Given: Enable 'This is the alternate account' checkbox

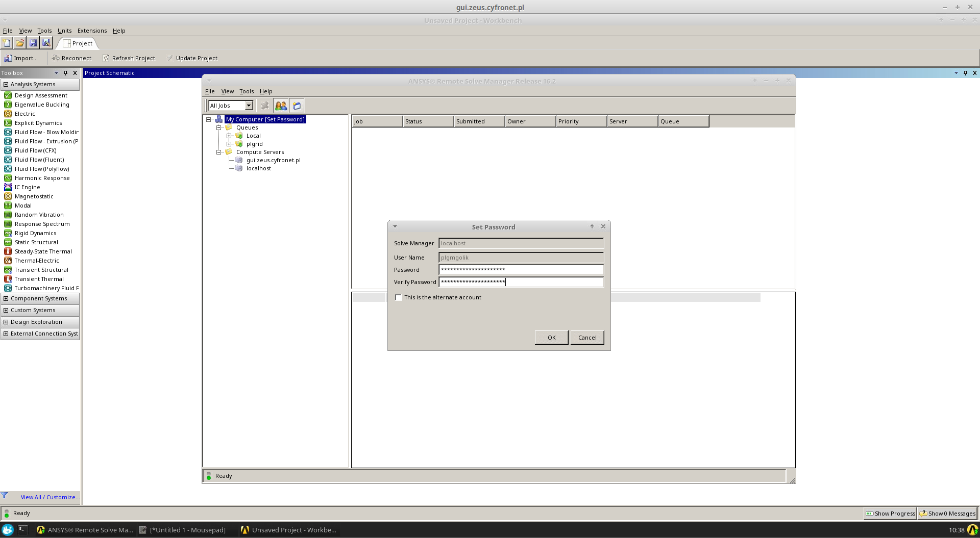Looking at the screenshot, I should coord(399,297).
